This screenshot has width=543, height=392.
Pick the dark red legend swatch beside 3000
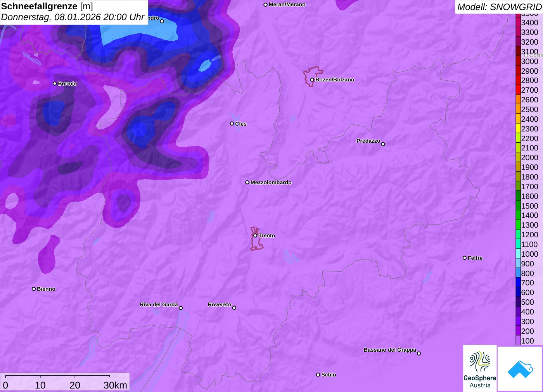pos(518,61)
